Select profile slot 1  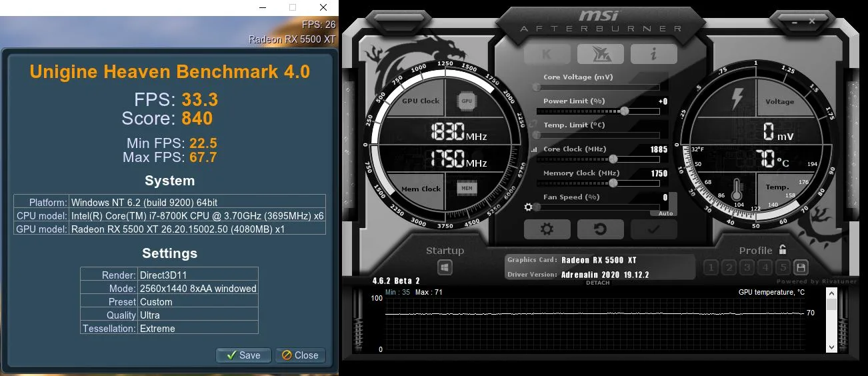711,268
